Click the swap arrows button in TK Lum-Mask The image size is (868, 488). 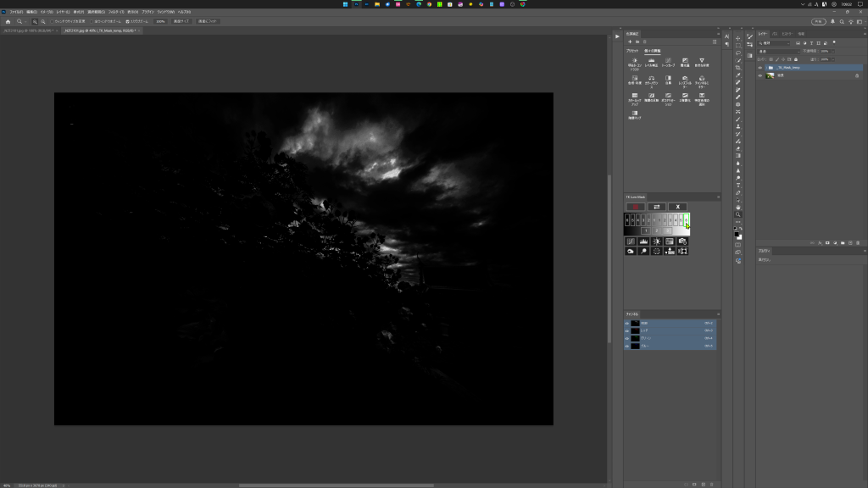(x=656, y=207)
